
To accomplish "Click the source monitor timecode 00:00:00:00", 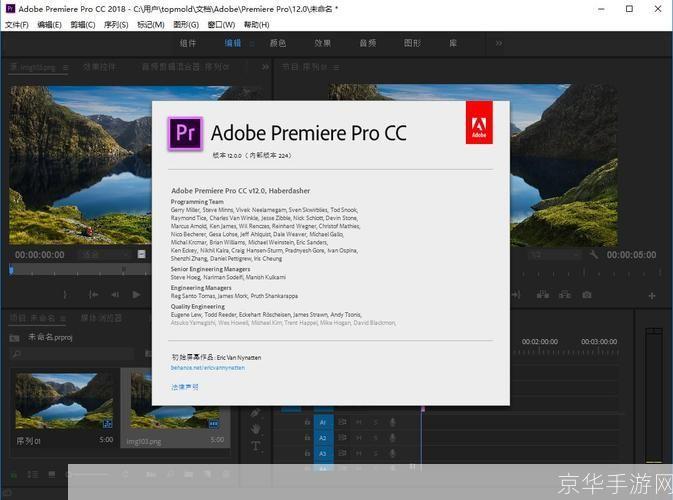I will tap(39, 255).
